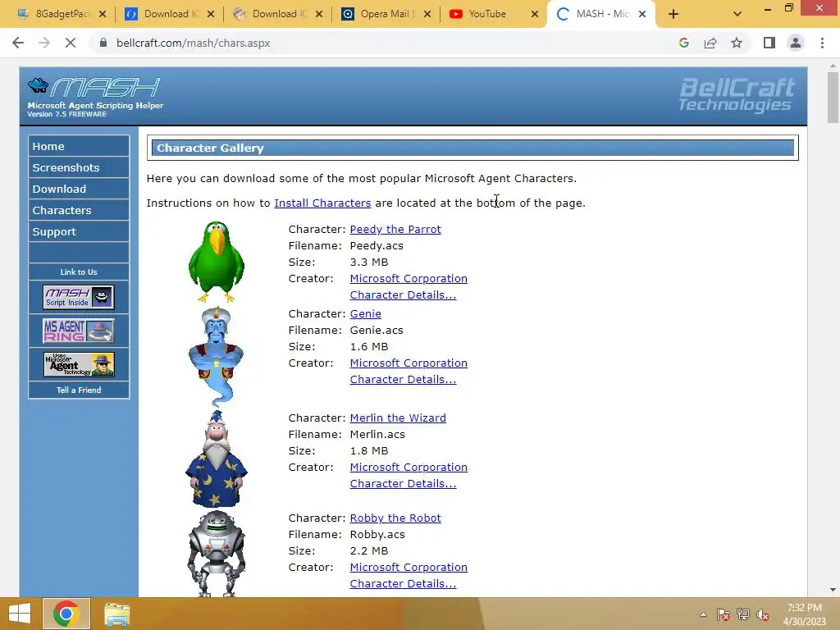The width and height of the screenshot is (840, 630).
Task: Click the Merlin the Wizard image
Action: click(x=217, y=459)
